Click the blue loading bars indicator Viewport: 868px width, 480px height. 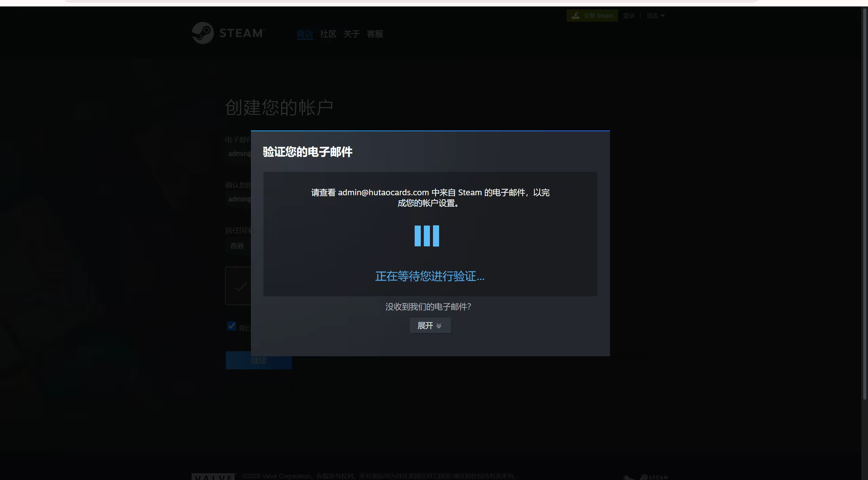[x=427, y=236]
